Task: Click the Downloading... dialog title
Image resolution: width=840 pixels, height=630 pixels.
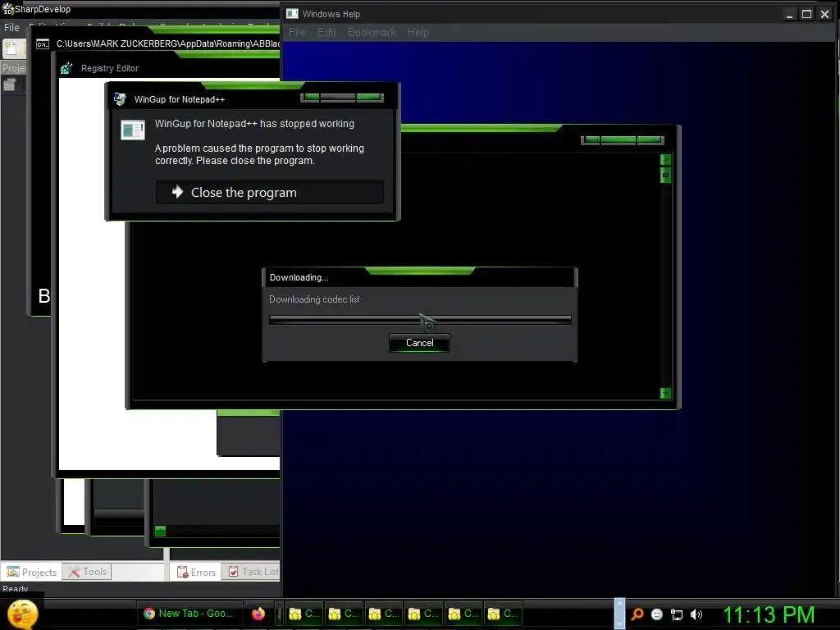Action: 299,277
